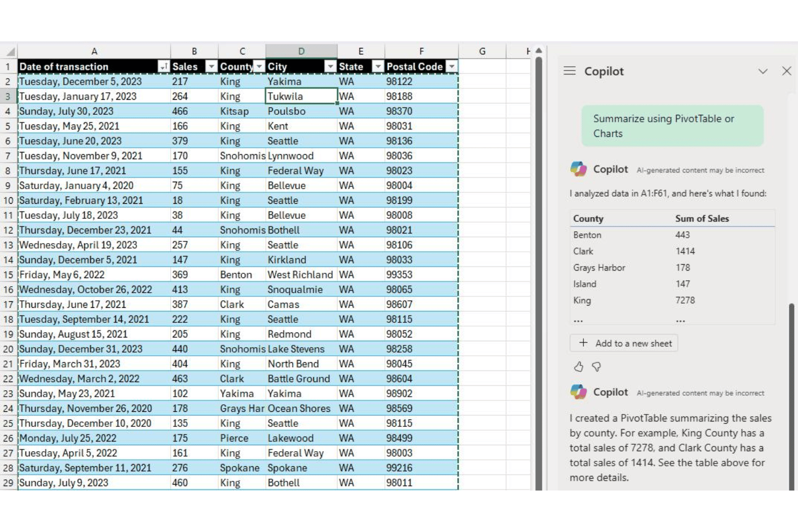Click the Pierce county cell
Image resolution: width=798 pixels, height=532 pixels.
pos(242,438)
